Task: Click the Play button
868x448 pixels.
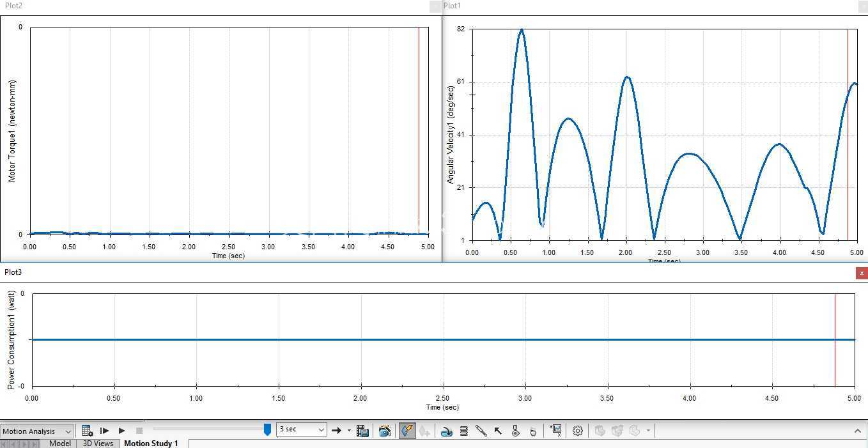Action: (121, 431)
